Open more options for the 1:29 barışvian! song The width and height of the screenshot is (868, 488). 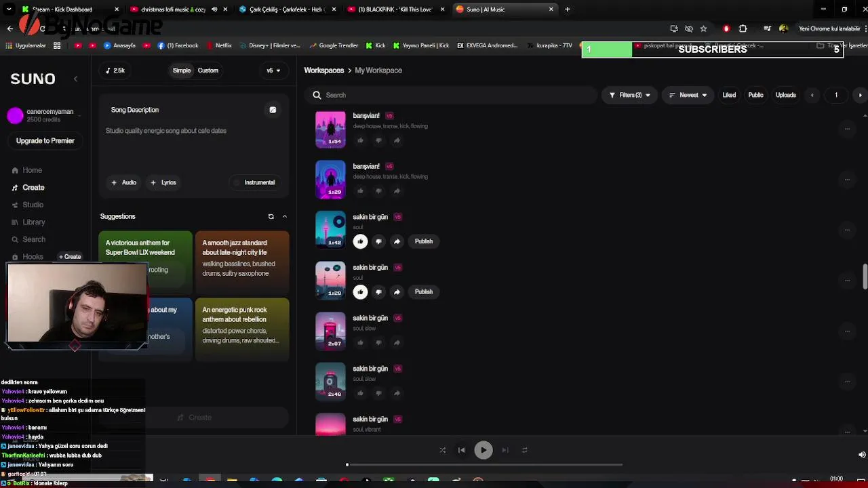[847, 180]
